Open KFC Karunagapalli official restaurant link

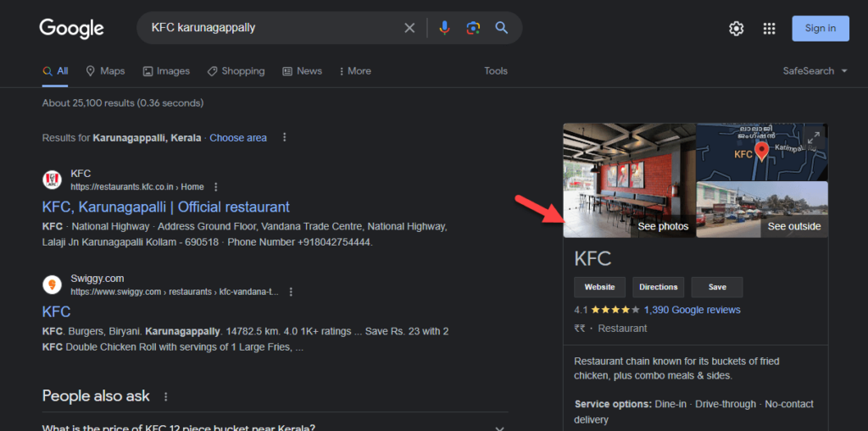[165, 207]
